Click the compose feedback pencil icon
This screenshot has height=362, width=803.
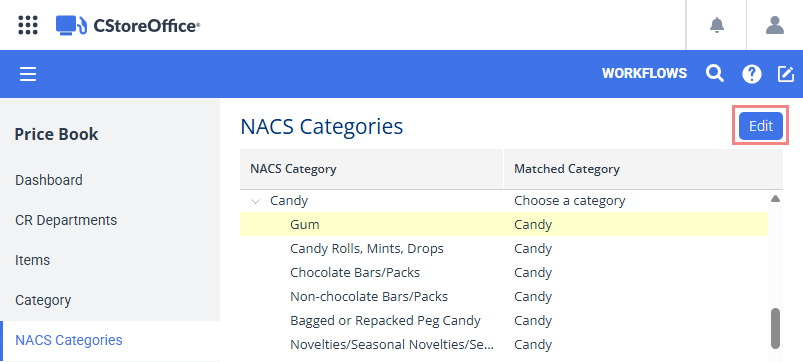pyautogui.click(x=786, y=74)
